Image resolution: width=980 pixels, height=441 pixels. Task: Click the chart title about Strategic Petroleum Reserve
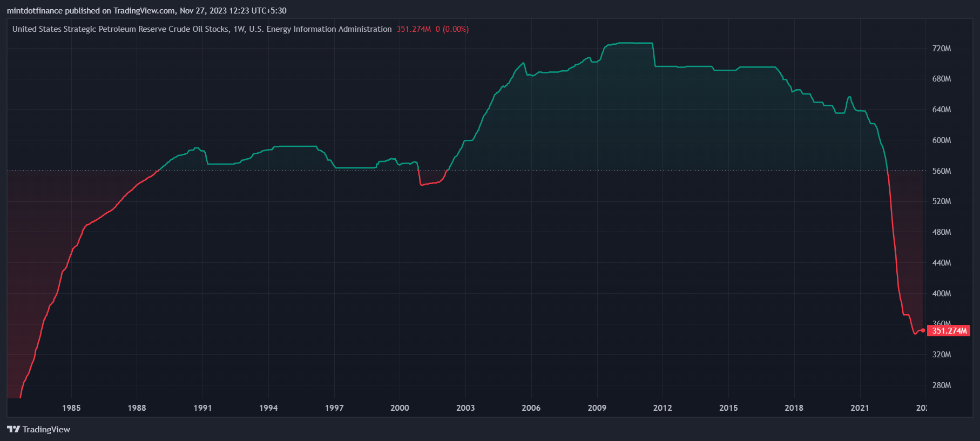pyautogui.click(x=202, y=29)
